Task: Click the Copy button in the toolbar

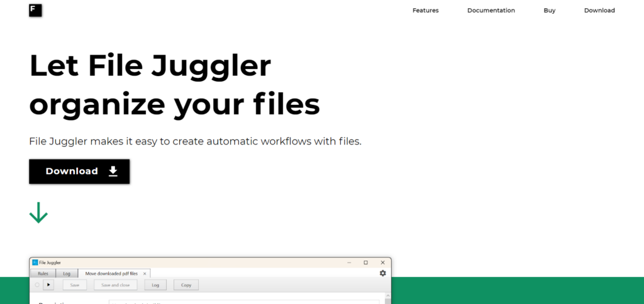Action: tap(186, 285)
